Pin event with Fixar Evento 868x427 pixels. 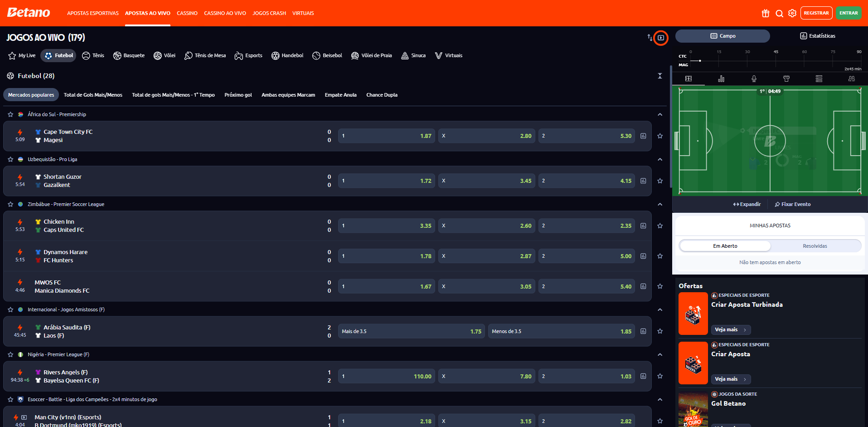[793, 204]
